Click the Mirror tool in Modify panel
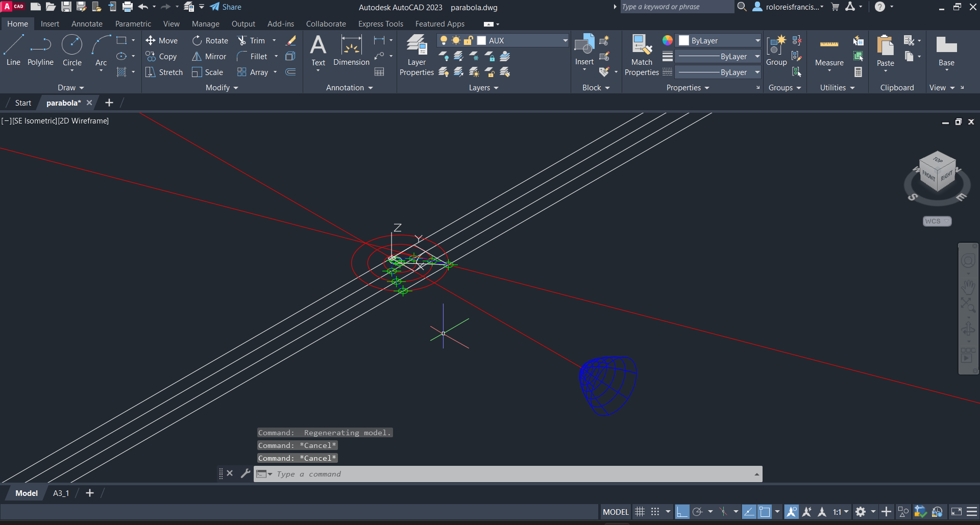 209,57
